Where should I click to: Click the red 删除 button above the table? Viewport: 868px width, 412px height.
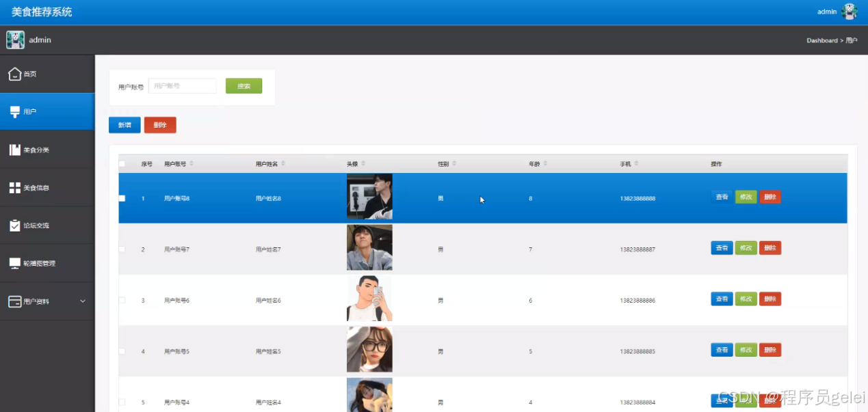point(160,125)
